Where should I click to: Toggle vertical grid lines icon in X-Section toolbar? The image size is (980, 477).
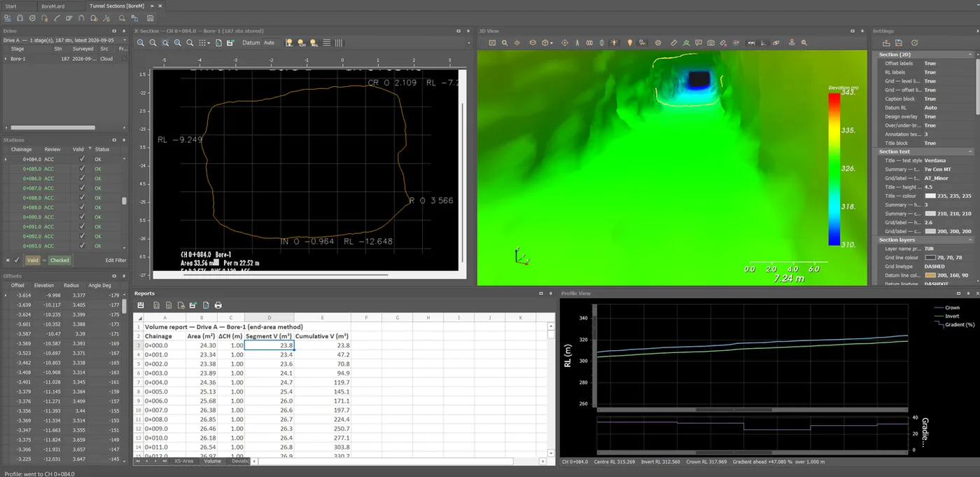pos(339,43)
